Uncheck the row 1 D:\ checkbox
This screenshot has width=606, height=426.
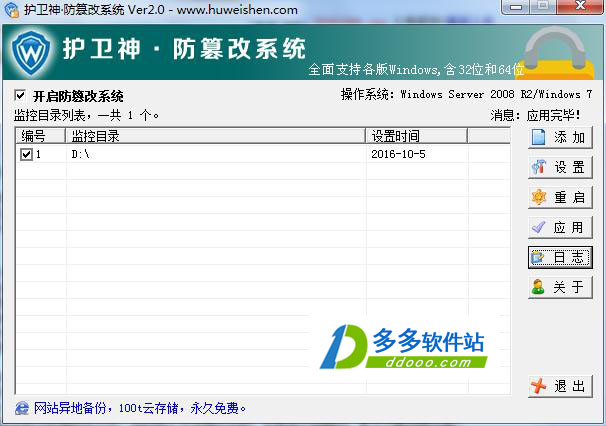click(x=26, y=155)
